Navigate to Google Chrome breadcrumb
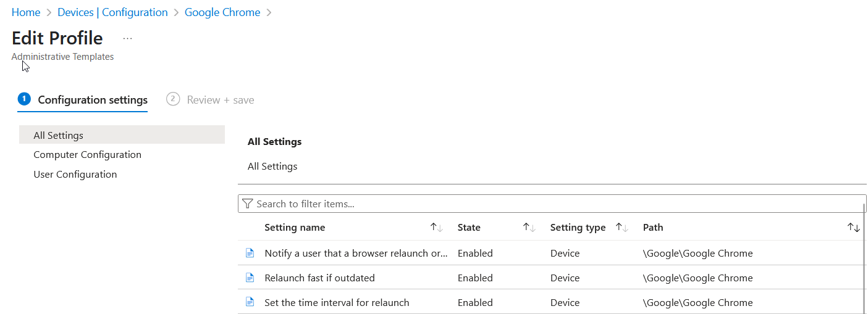The height and width of the screenshot is (314, 868). (x=222, y=12)
